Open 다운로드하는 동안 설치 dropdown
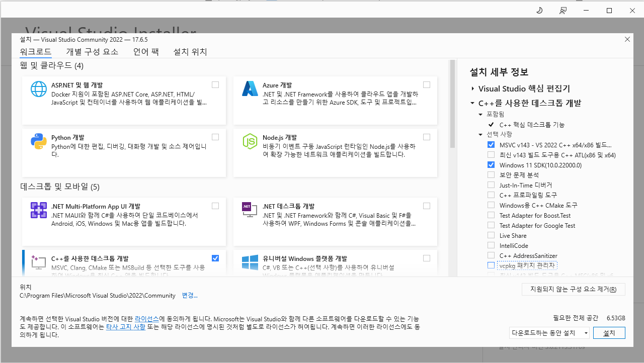This screenshot has height=363, width=644. point(549,333)
